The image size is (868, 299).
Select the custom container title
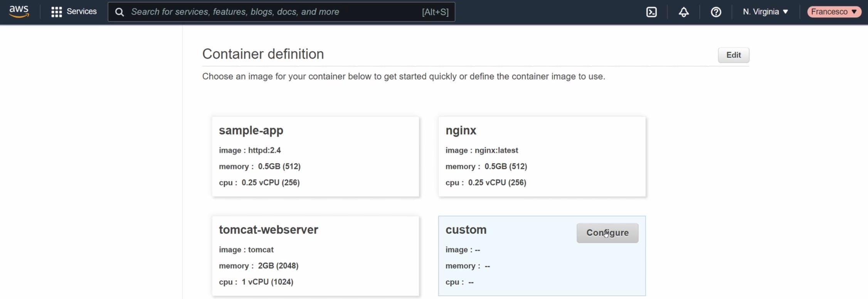[466, 230]
